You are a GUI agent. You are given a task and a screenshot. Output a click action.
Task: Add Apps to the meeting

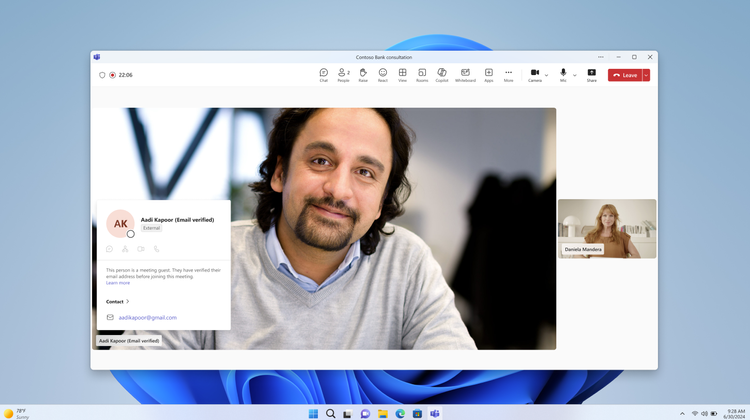coord(488,75)
